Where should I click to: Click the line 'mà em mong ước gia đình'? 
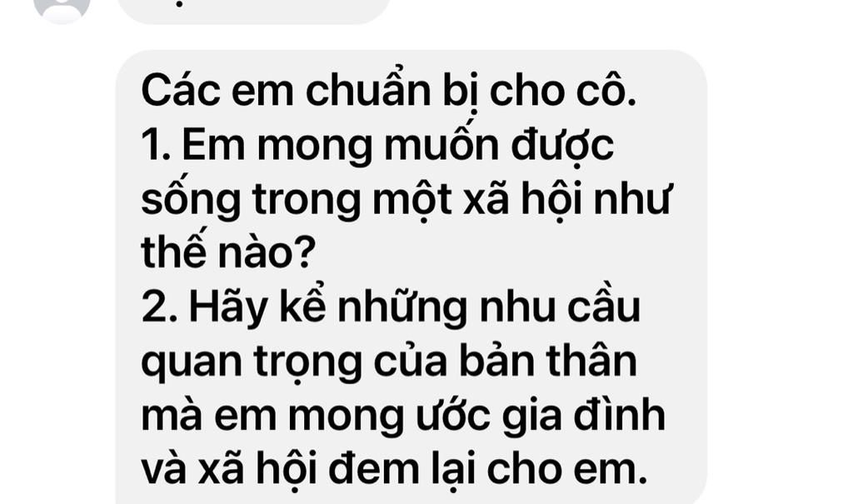(403, 416)
